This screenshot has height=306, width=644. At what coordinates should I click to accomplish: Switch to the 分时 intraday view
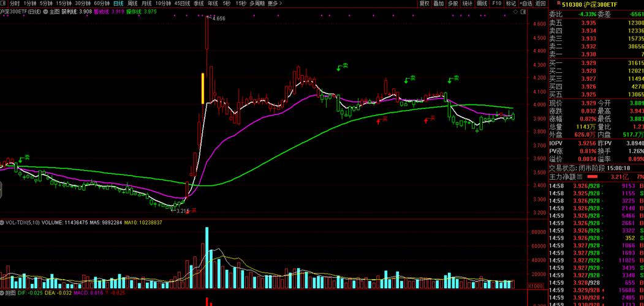click(x=14, y=4)
